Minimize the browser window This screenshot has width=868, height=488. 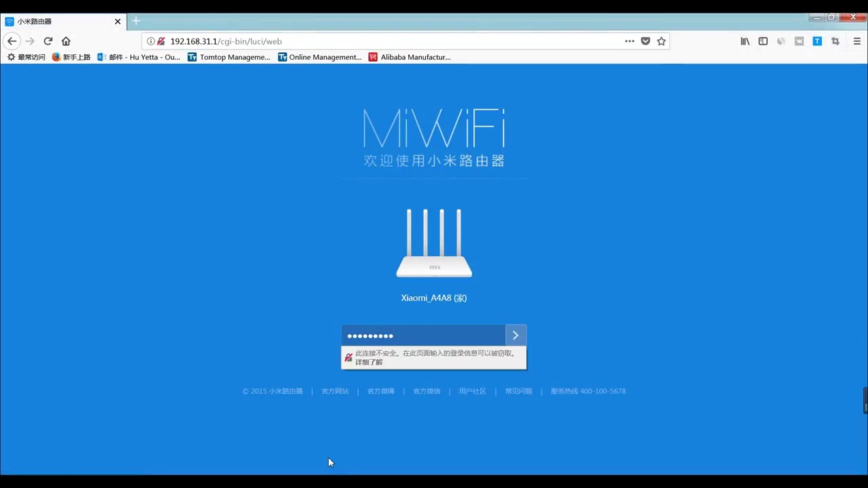817,18
